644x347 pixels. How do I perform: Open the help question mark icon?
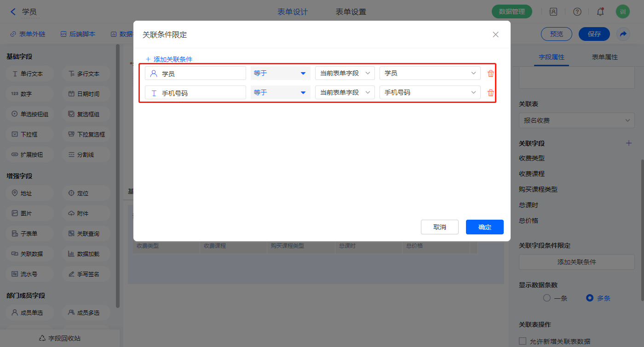pos(577,12)
